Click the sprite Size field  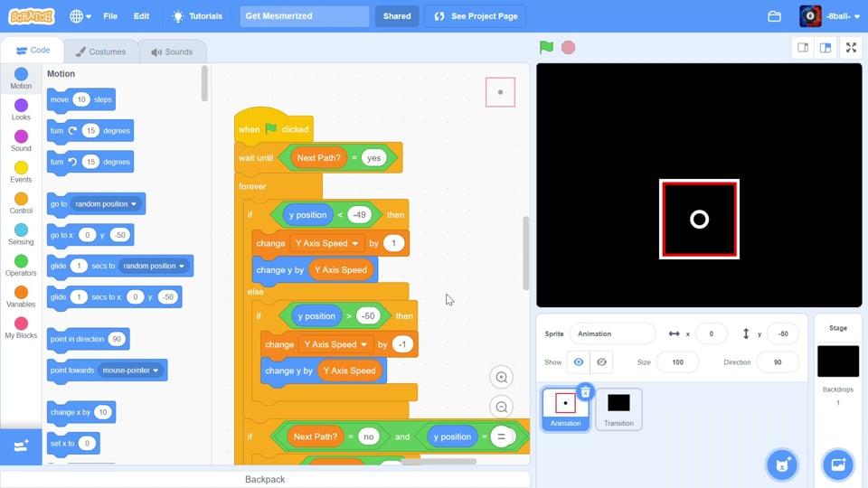677,361
